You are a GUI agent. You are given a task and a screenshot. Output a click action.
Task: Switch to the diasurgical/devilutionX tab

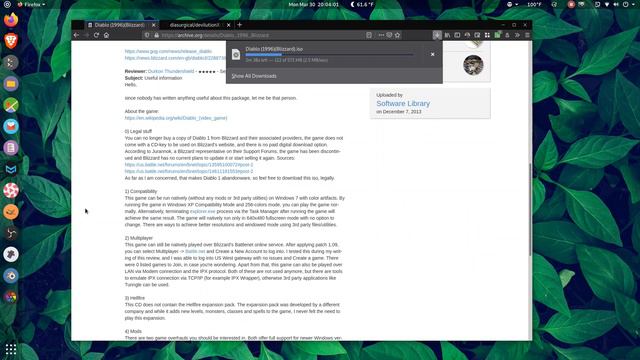[x=194, y=25]
